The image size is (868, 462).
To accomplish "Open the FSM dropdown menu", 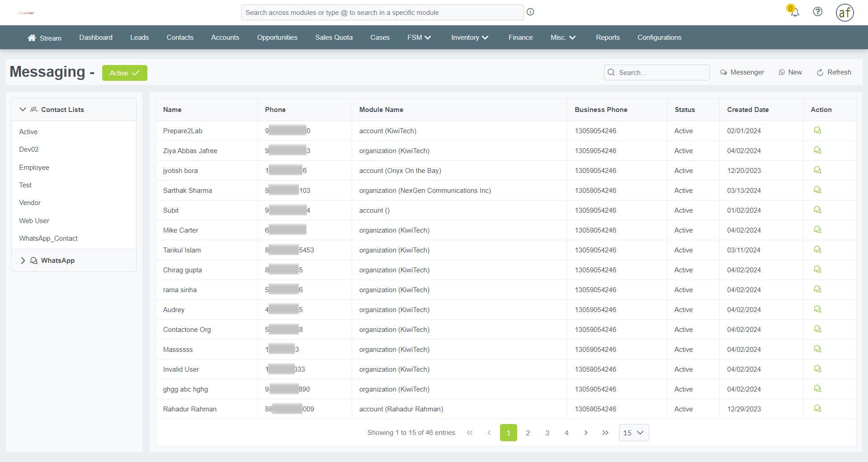I will tap(419, 37).
